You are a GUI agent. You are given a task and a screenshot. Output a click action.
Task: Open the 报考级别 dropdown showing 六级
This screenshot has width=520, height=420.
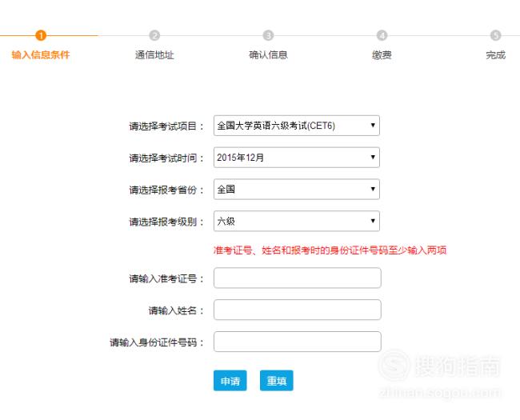coord(297,221)
